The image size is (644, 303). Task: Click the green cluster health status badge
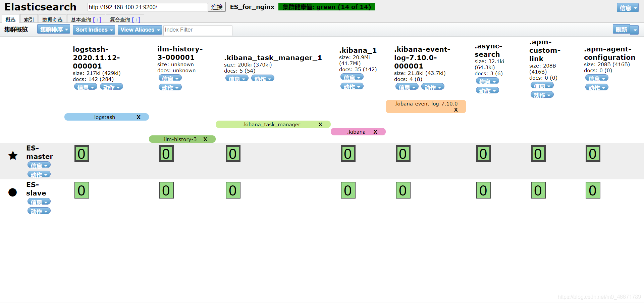coord(327,7)
